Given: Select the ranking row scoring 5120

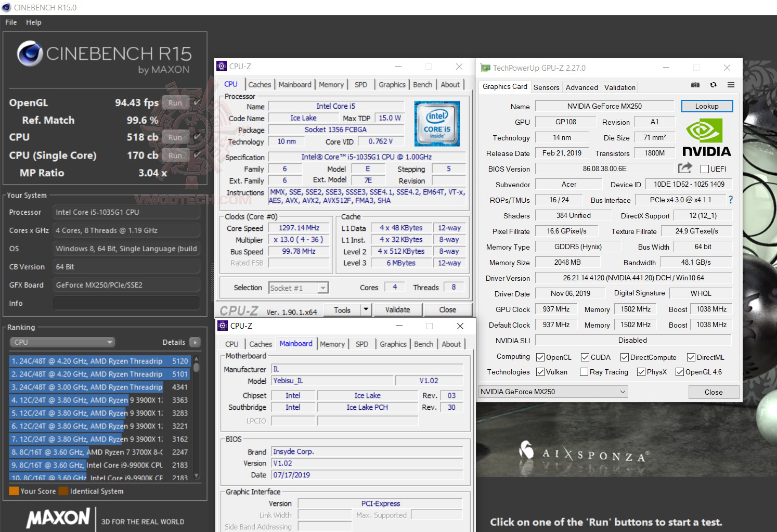Looking at the screenshot, I should click(x=100, y=361).
